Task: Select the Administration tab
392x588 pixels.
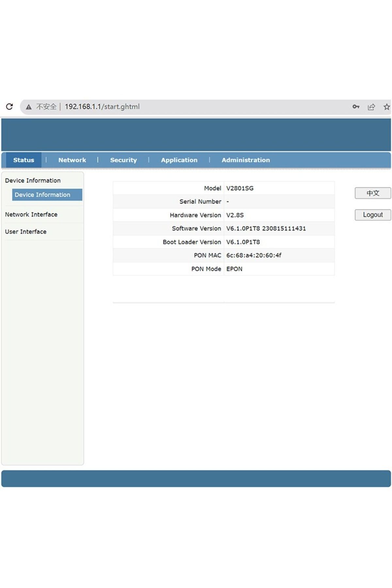Action: click(246, 160)
